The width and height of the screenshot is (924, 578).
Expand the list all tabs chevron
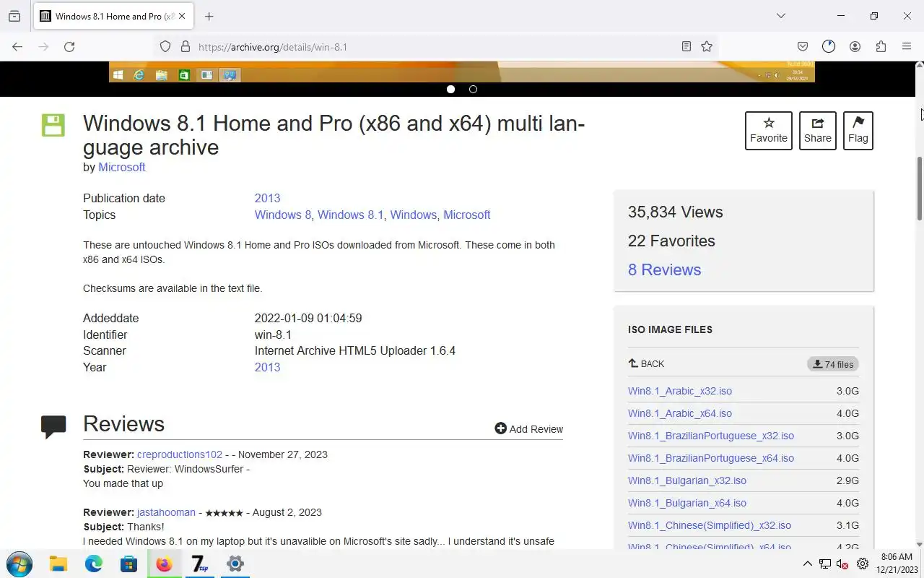[x=780, y=16]
